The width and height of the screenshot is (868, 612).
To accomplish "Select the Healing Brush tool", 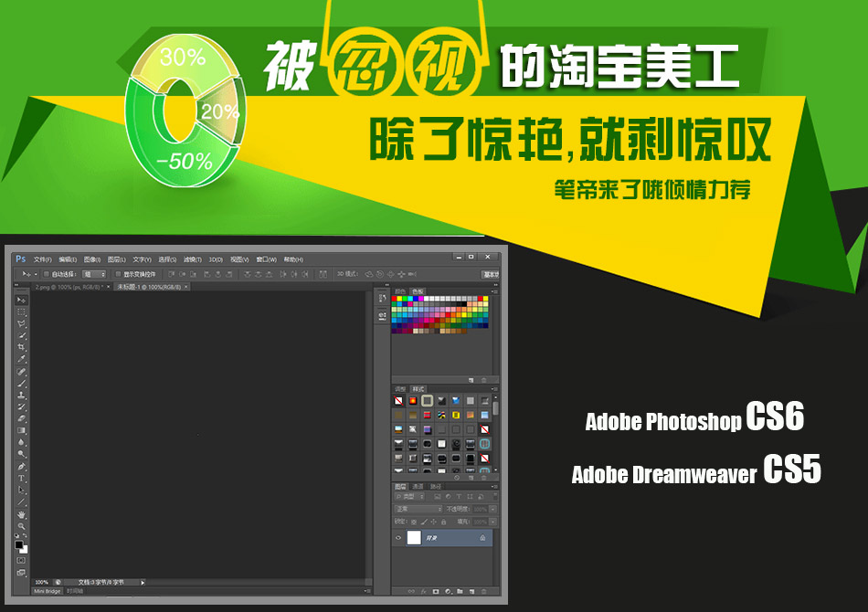I will [x=22, y=371].
